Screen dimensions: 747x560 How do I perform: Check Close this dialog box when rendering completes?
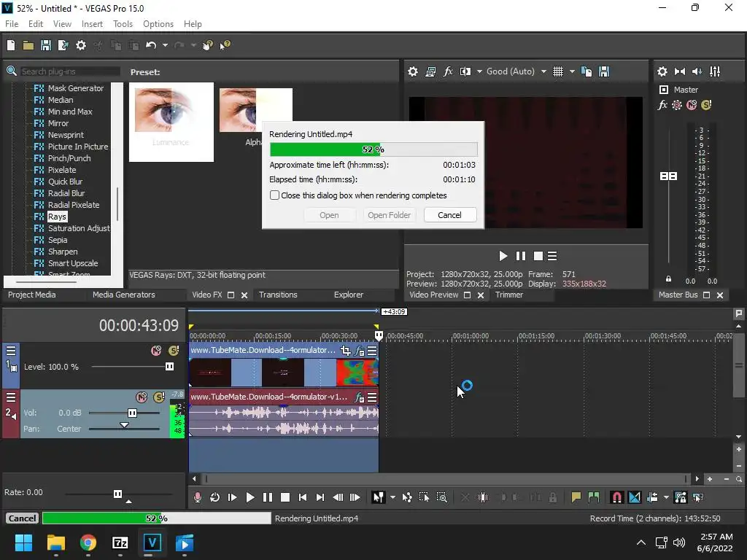pos(274,195)
